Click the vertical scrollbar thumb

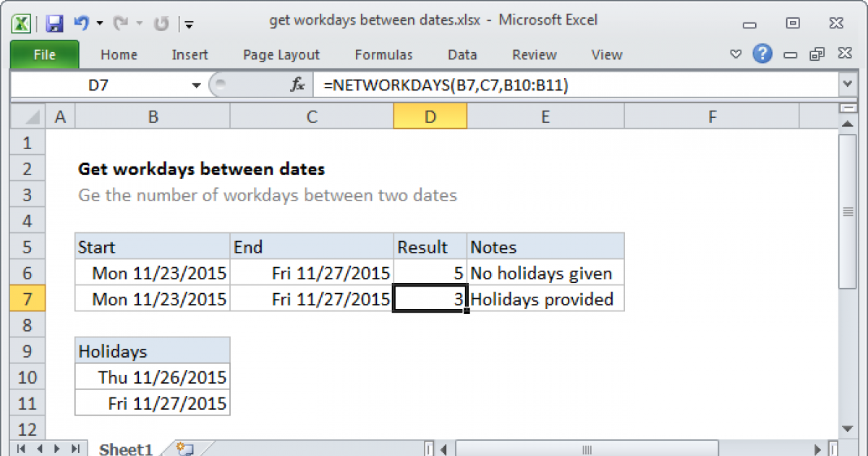coord(847,211)
